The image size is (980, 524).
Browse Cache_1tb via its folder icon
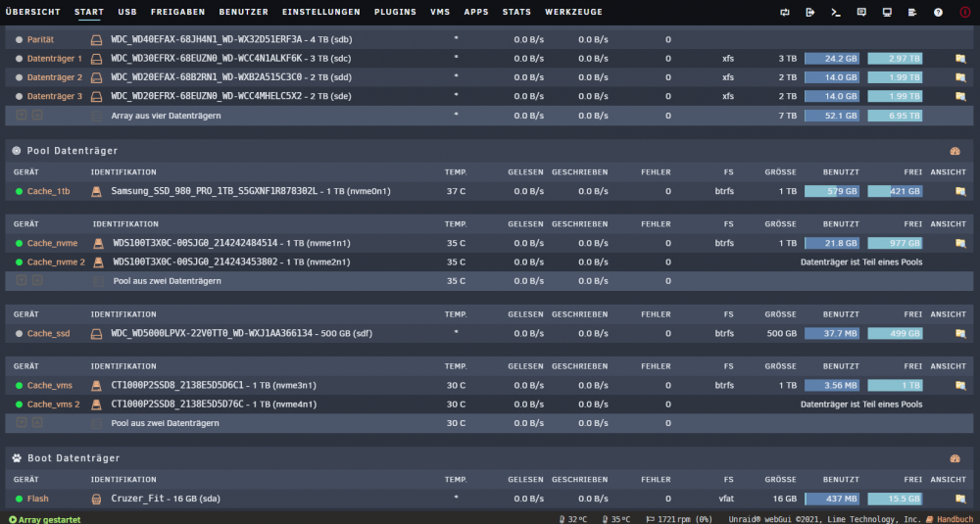(x=960, y=191)
